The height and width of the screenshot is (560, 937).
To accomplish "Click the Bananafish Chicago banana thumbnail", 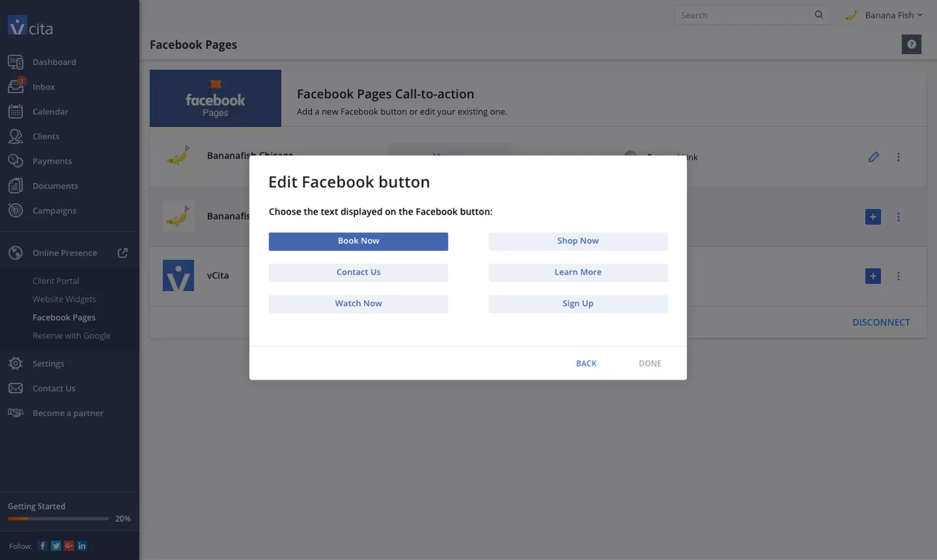I will point(178,156).
